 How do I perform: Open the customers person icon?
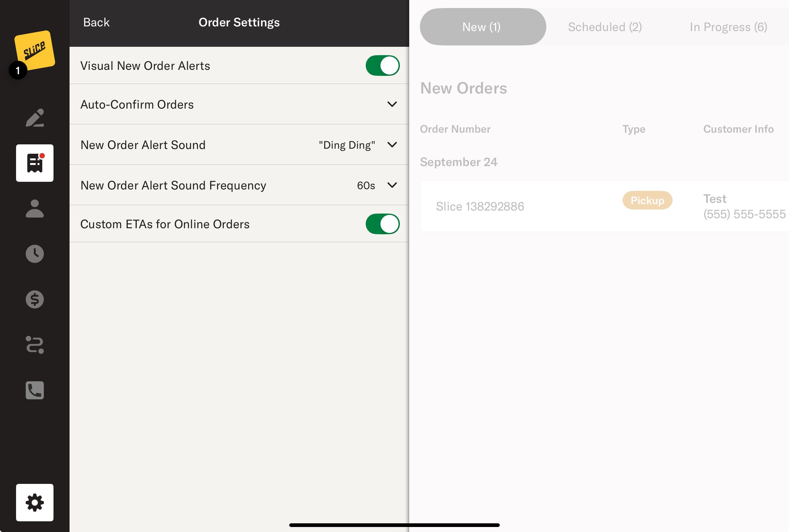tap(35, 208)
